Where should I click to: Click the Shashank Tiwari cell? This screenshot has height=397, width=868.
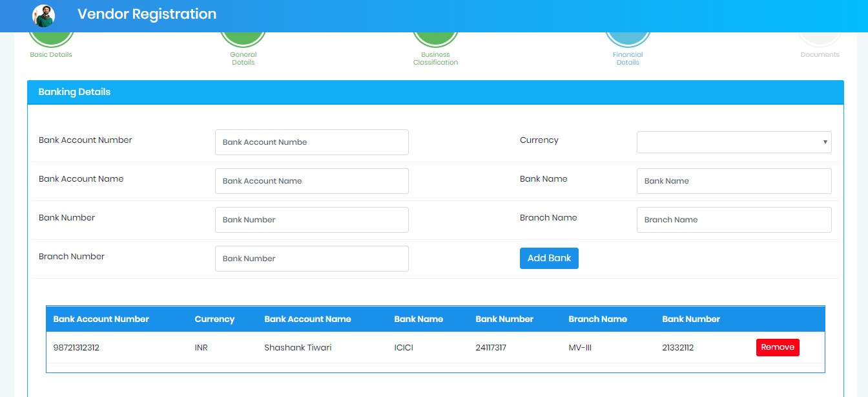[x=298, y=348]
